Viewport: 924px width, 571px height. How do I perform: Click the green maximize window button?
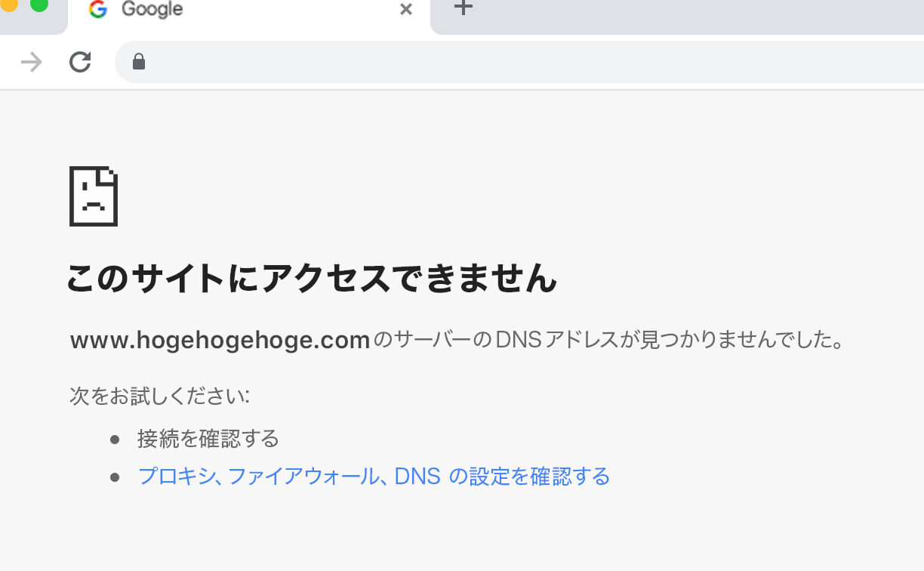click(x=39, y=5)
